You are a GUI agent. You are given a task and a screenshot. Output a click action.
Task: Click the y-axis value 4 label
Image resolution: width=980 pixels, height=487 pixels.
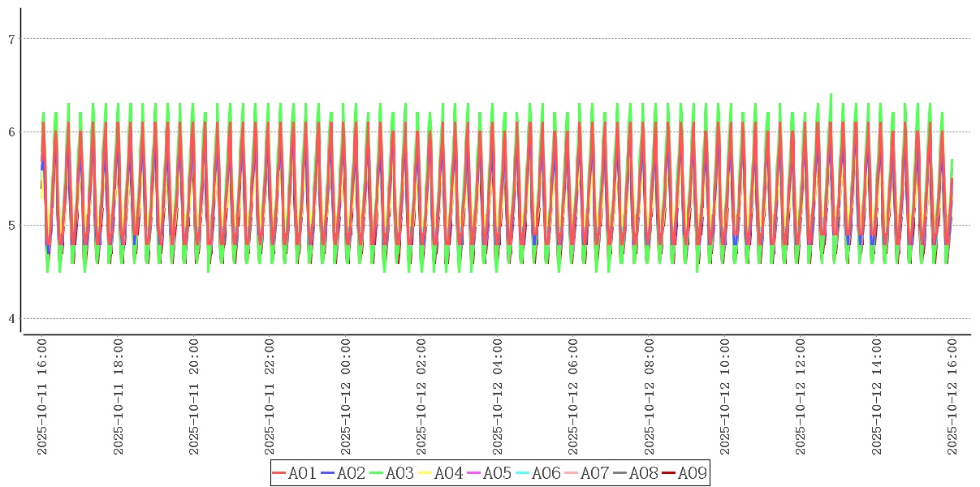coord(11,318)
